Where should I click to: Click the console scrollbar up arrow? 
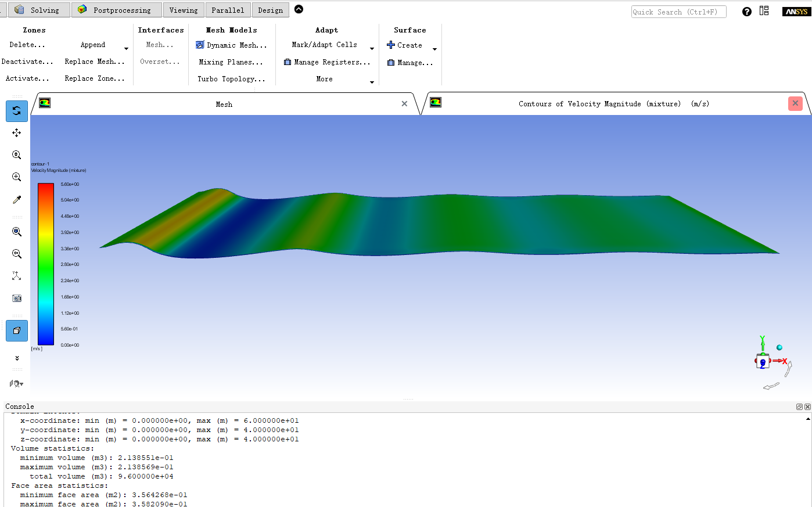coord(808,418)
